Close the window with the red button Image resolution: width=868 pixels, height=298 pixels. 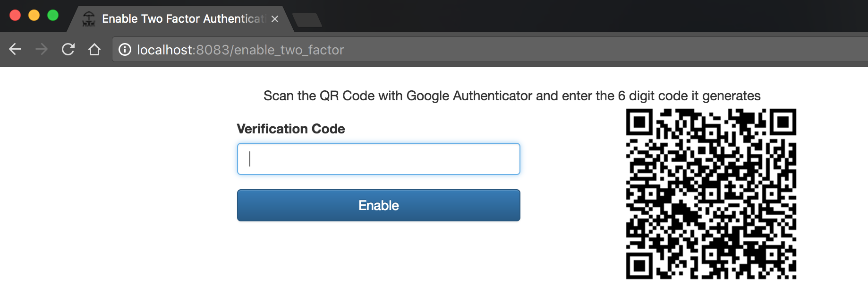[x=15, y=15]
